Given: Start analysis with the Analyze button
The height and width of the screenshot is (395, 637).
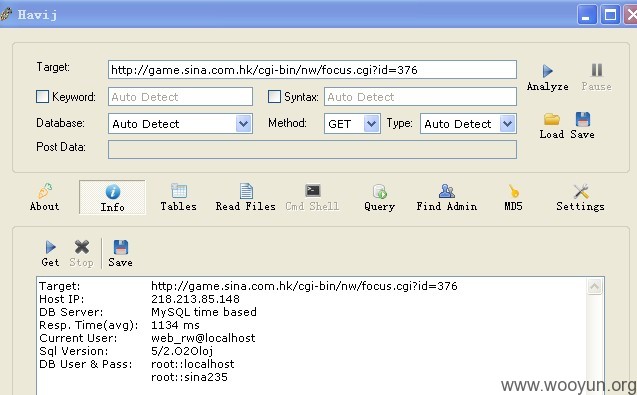Looking at the screenshot, I should (547, 77).
